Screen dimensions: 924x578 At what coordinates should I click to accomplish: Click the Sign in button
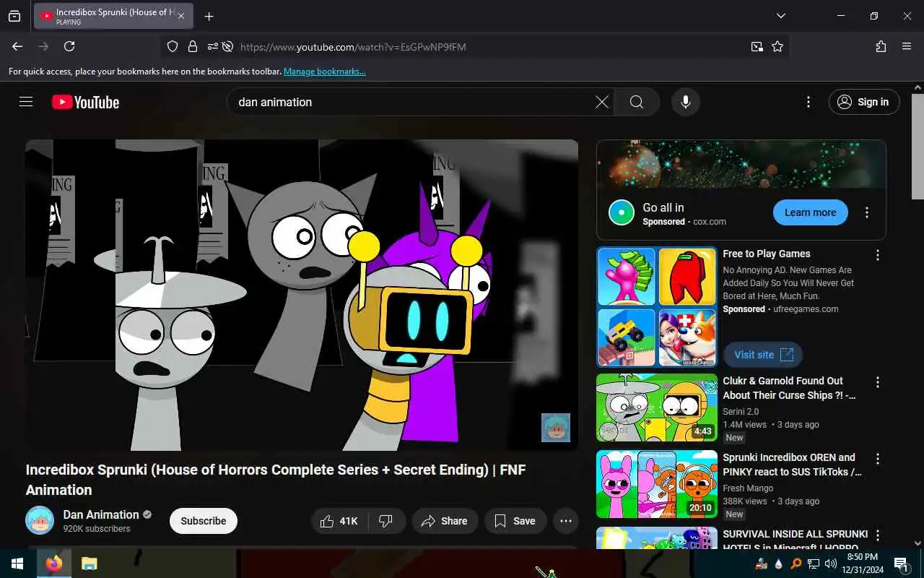tap(864, 102)
